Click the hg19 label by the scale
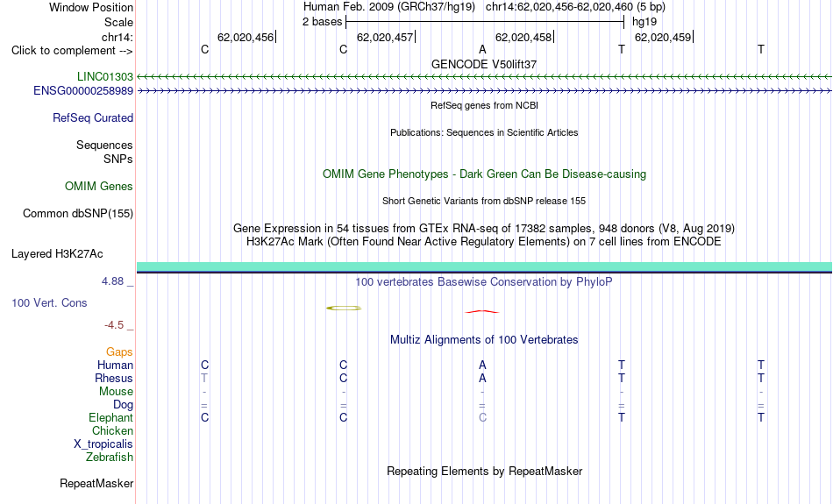The width and height of the screenshot is (833, 504). [x=644, y=22]
